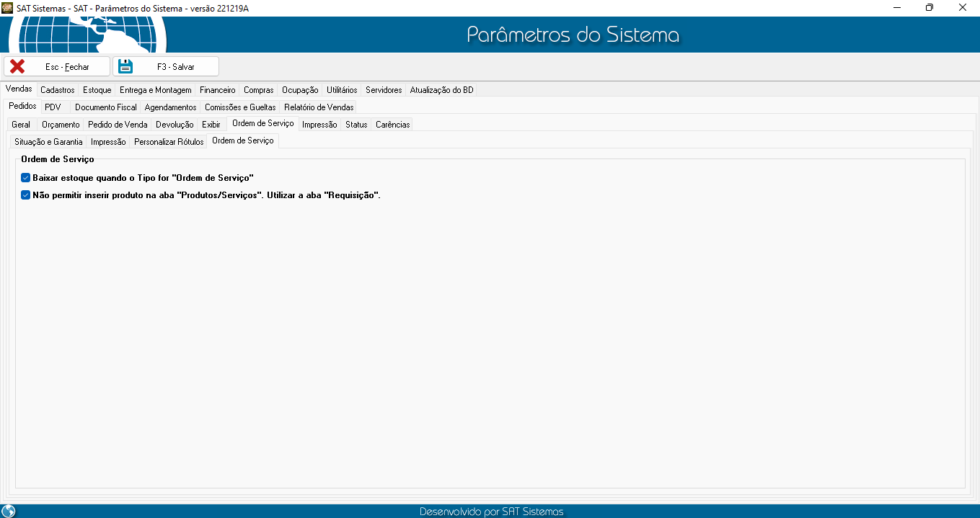Click the SAT app icon in title bar

tap(8, 8)
